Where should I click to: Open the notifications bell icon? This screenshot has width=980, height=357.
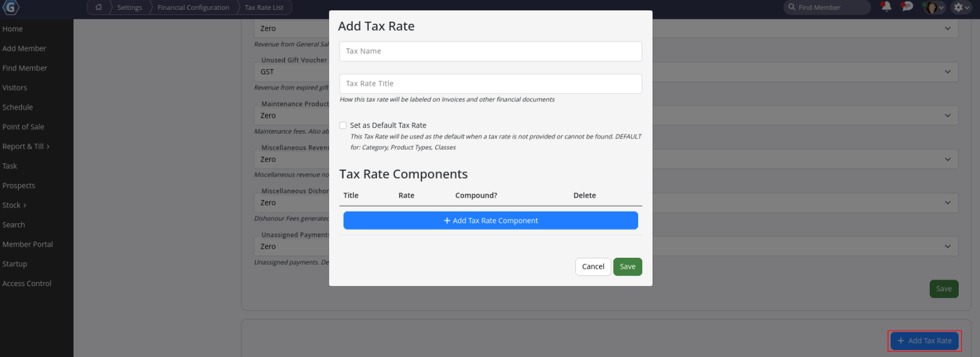(886, 7)
